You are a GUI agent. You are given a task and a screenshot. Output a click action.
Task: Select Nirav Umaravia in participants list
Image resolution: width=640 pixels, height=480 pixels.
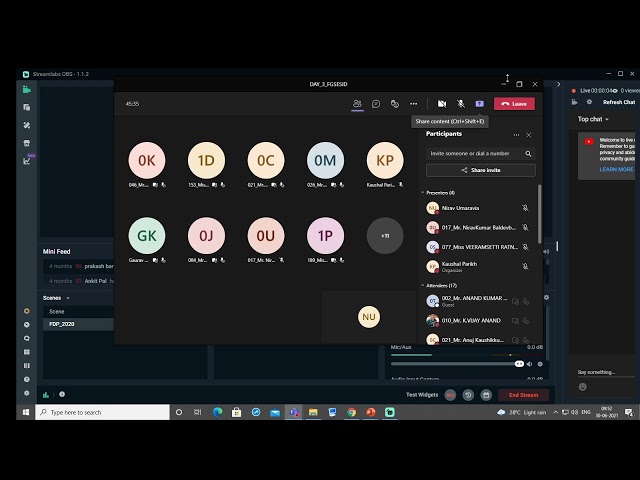[478, 208]
